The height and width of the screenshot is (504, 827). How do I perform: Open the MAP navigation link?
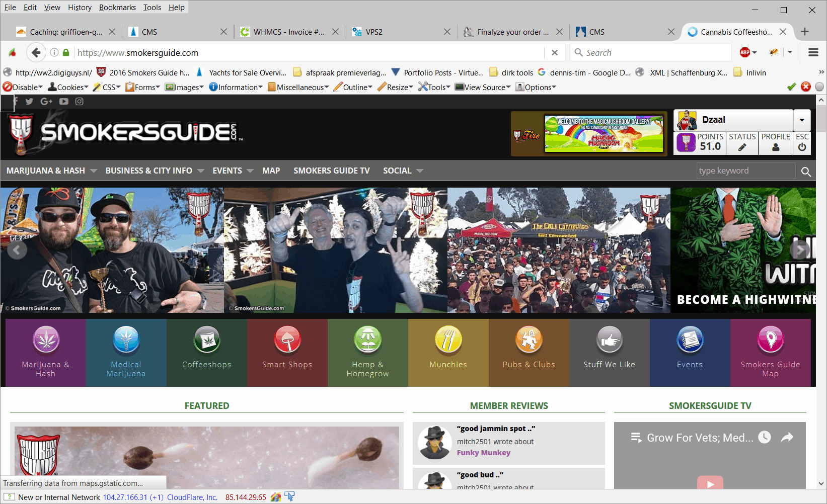pyautogui.click(x=271, y=171)
